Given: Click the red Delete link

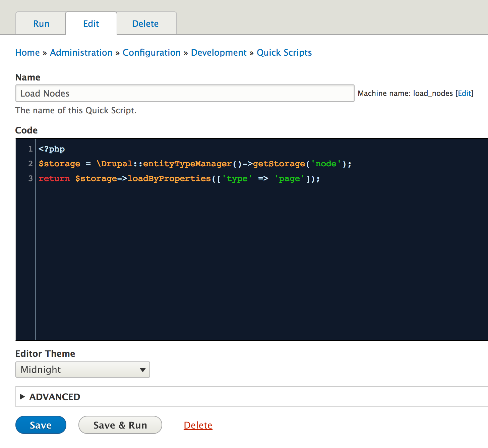Looking at the screenshot, I should point(198,425).
